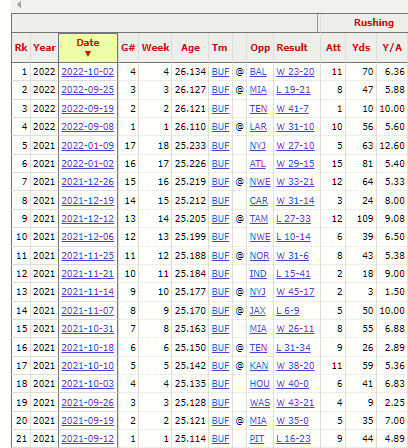The image size is (408, 448).
Task: Open the W 33-21 result versus NWE
Action: coord(295,182)
